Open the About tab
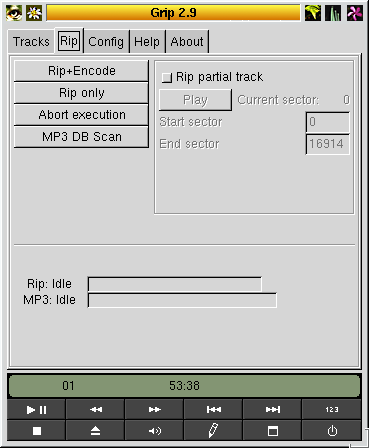Screen dimensions: 369x448 (187, 42)
